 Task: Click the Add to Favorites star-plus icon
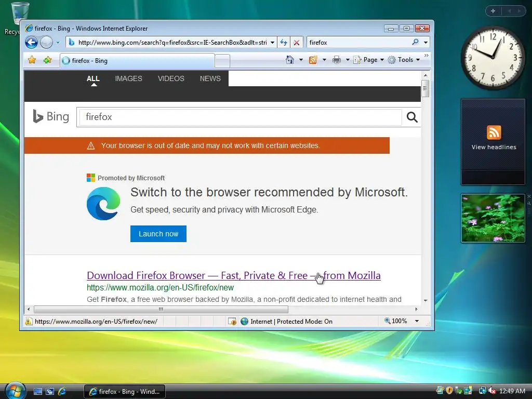(47, 60)
